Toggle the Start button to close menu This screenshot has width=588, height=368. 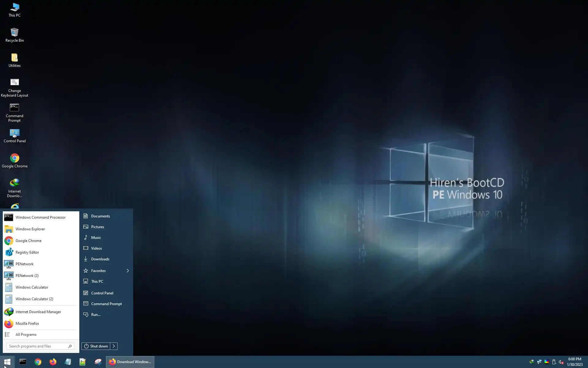[7, 362]
